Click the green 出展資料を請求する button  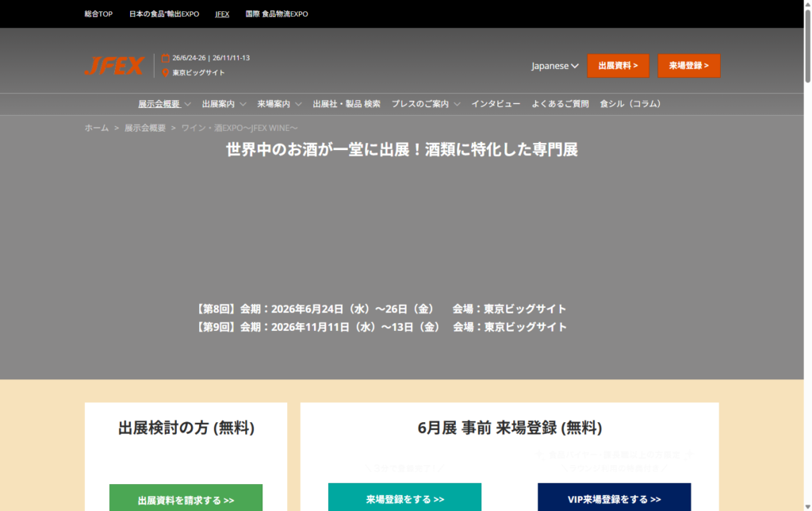tap(186, 499)
